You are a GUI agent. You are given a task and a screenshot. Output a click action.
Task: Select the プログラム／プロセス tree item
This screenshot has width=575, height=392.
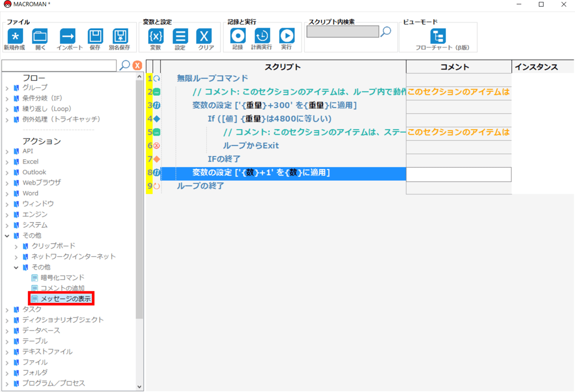pos(54,383)
